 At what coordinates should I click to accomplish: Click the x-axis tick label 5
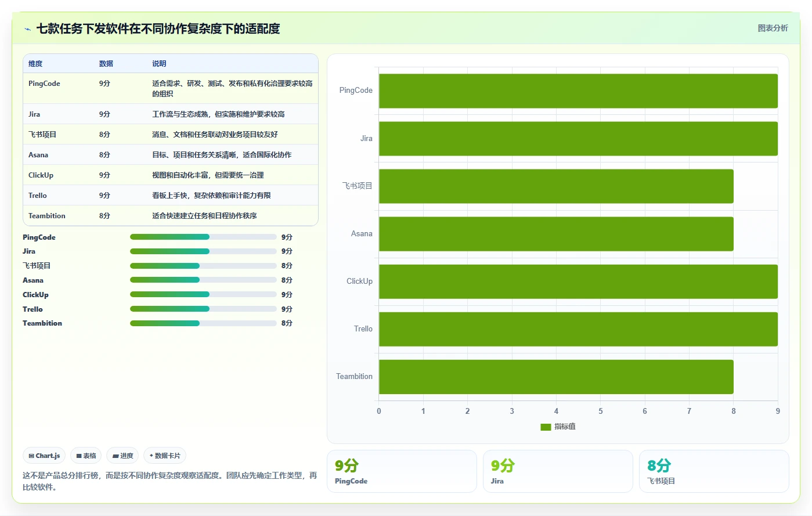601,411
